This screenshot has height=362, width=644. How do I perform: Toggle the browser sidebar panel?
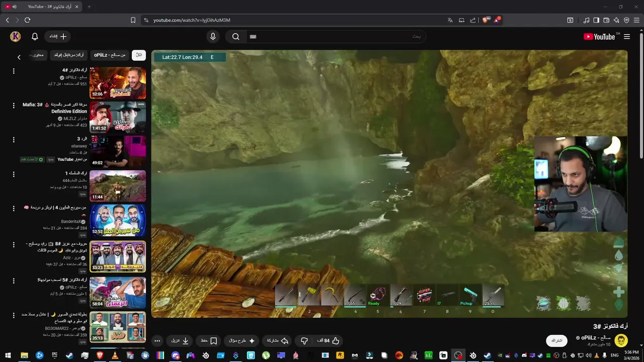tap(596, 20)
